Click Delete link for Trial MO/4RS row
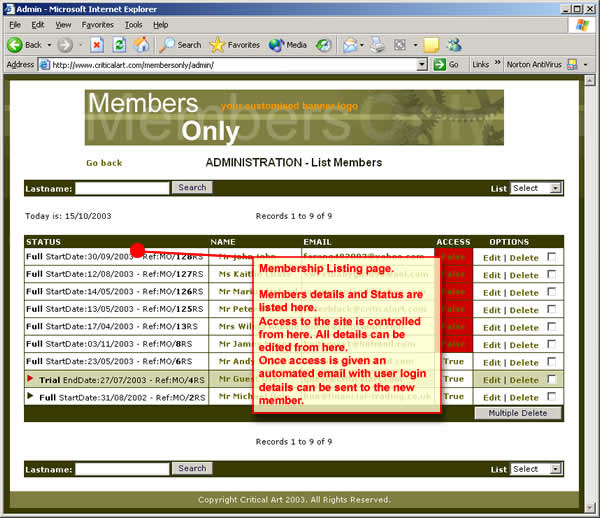Image resolution: width=600 pixels, height=518 pixels. pyautogui.click(x=524, y=380)
